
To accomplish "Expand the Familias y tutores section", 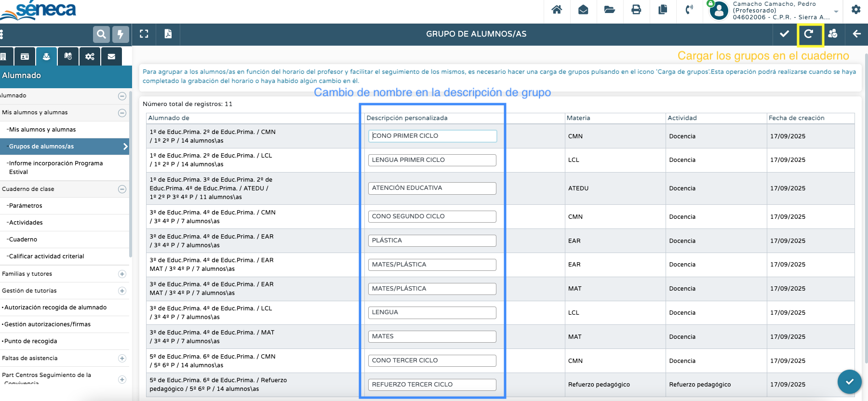I will [x=122, y=274].
